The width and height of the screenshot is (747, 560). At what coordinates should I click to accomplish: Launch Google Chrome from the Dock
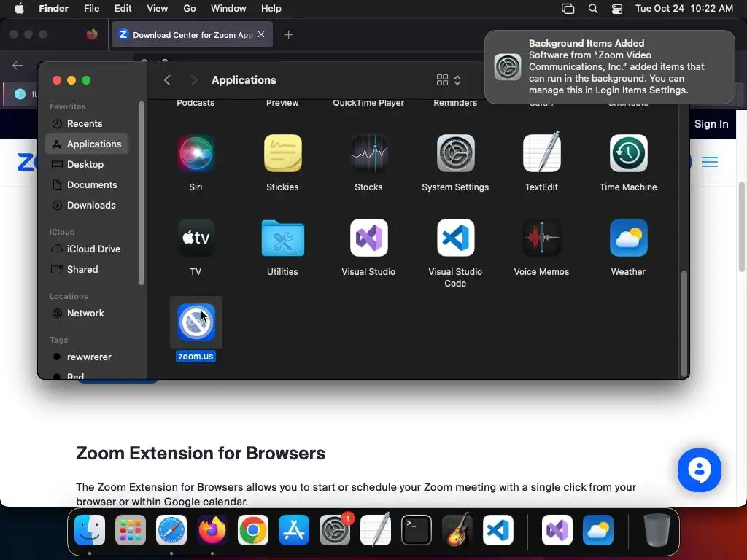pos(253,530)
